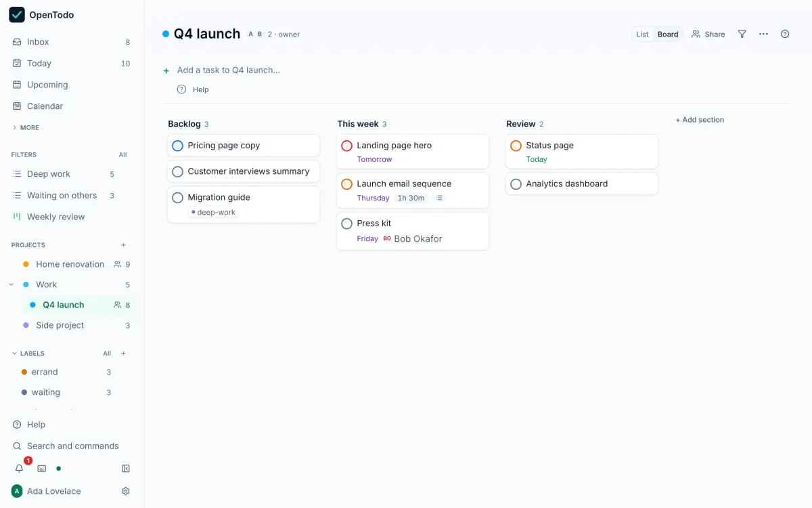The image size is (812, 508).
Task: Click the green sync status dot
Action: [x=59, y=469]
